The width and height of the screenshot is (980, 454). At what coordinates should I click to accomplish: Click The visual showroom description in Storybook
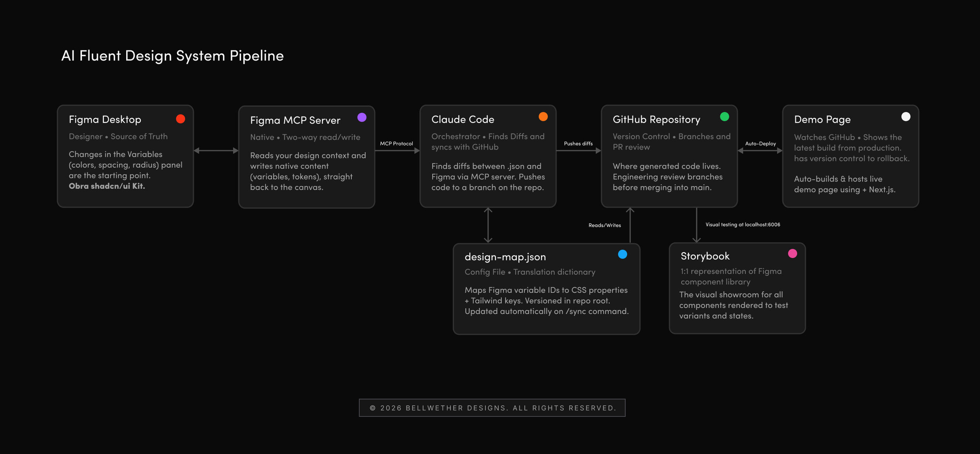(733, 305)
